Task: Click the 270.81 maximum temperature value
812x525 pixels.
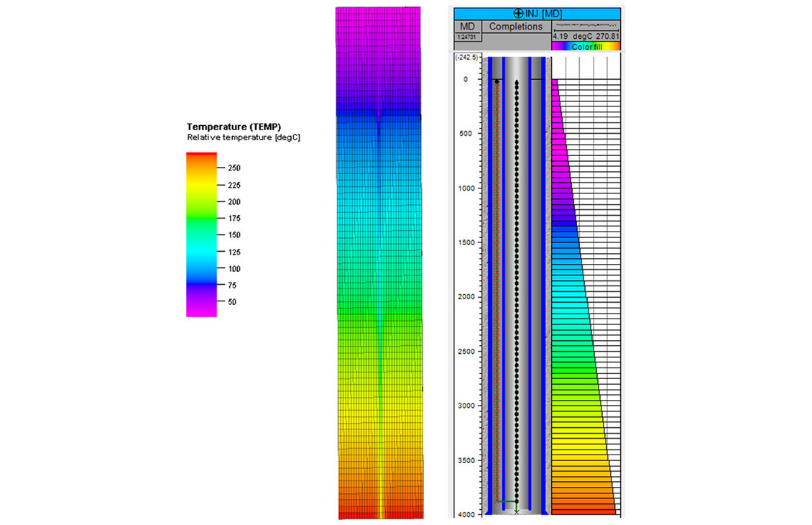Action: click(x=607, y=36)
